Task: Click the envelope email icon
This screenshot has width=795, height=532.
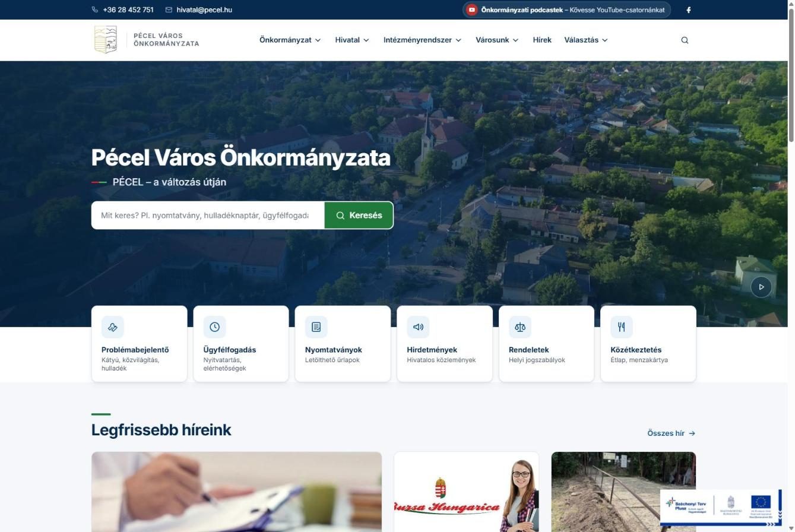Action: (169, 9)
